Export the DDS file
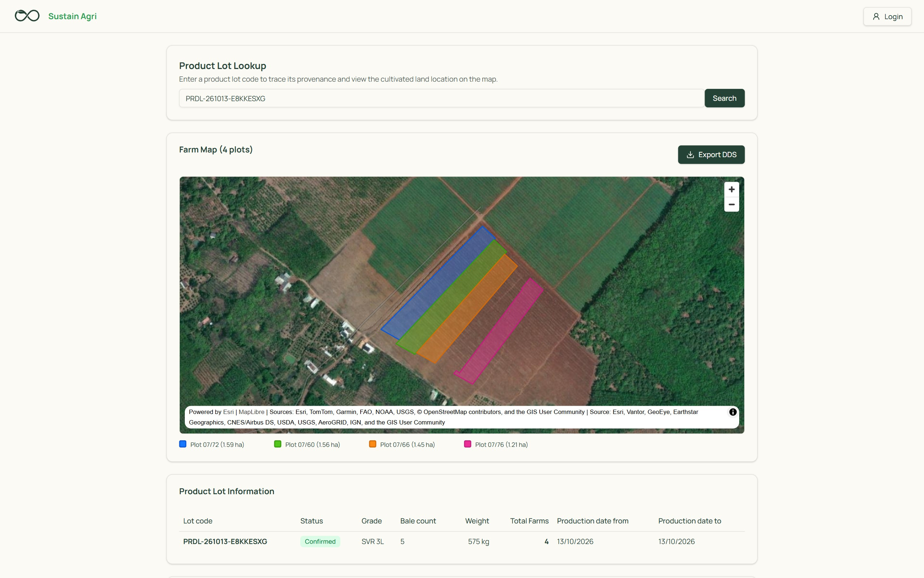This screenshot has height=578, width=924. [711, 155]
